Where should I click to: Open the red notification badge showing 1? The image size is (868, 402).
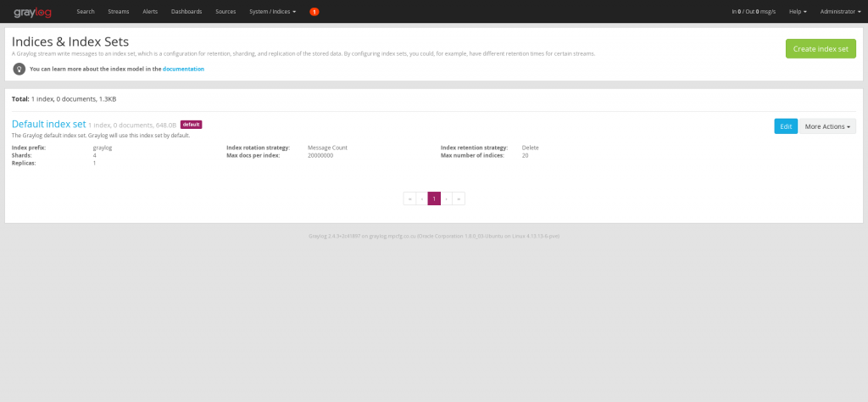314,12
